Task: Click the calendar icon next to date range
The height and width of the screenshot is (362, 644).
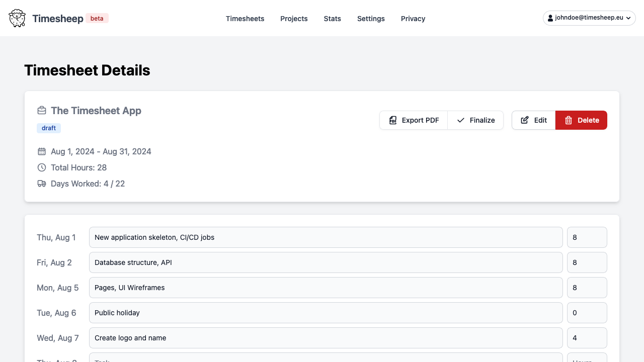Action: tap(42, 151)
